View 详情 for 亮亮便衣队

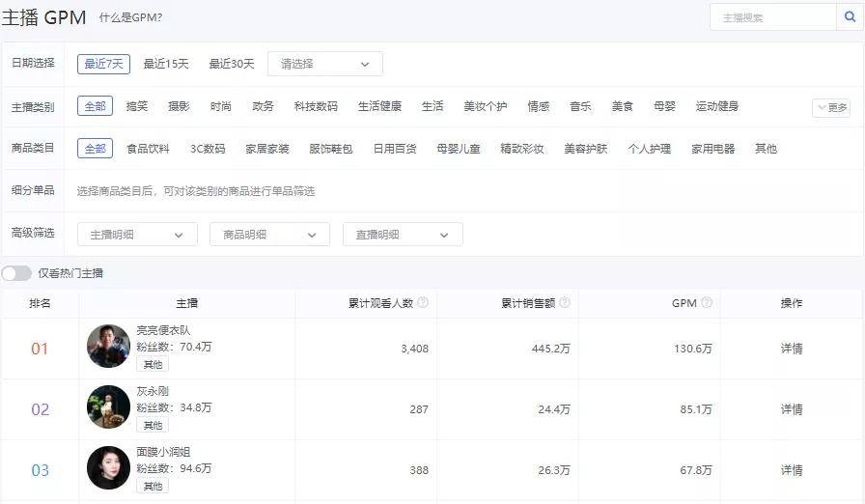[792, 349]
